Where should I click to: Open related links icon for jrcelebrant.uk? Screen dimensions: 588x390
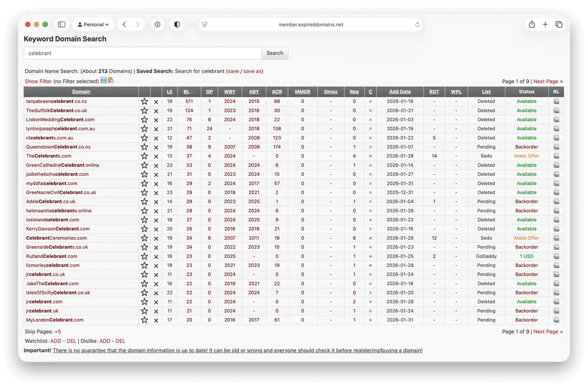pyautogui.click(x=556, y=311)
